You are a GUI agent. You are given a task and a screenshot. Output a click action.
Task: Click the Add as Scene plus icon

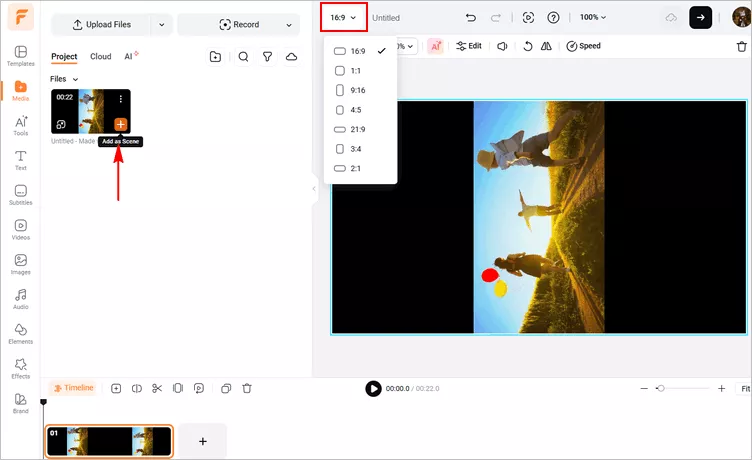point(120,124)
